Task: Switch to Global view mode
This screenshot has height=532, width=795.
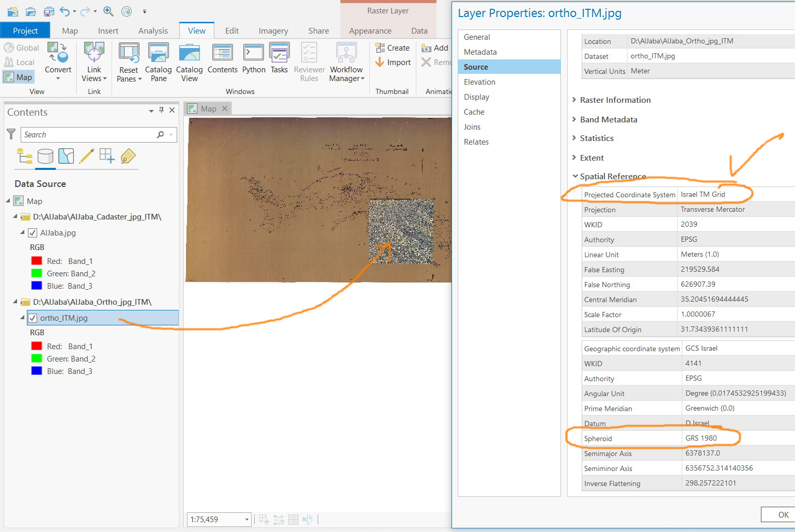Action: (22, 48)
